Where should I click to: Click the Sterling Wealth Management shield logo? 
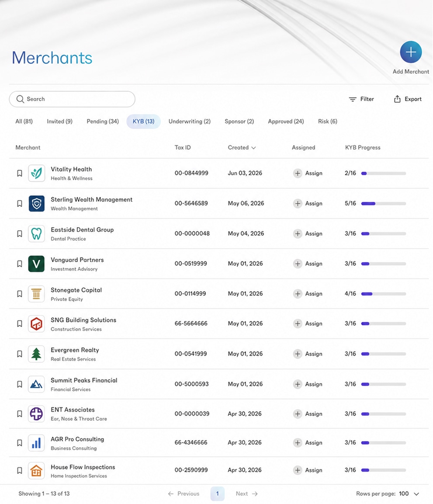[36, 203]
